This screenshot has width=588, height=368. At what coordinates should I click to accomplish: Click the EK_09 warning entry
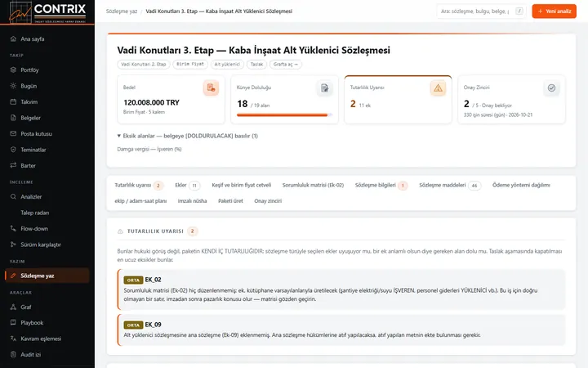[341, 330]
